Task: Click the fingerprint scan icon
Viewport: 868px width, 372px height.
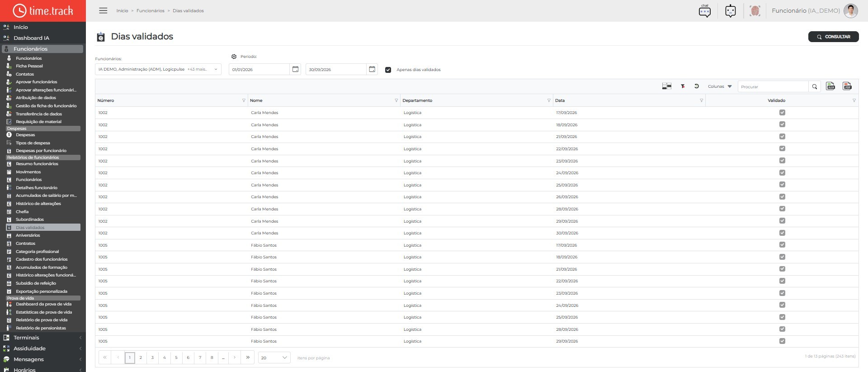Action: (755, 11)
